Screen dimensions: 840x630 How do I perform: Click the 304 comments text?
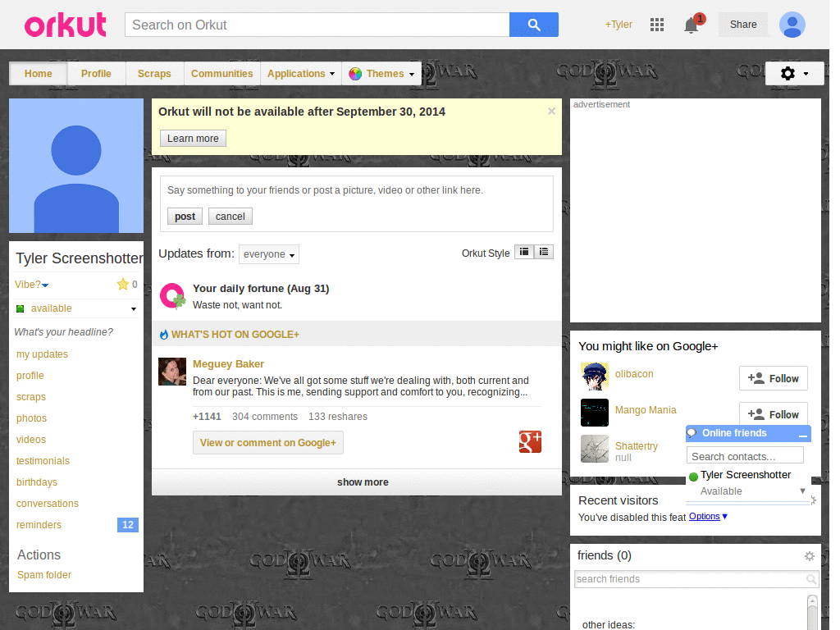(x=265, y=417)
